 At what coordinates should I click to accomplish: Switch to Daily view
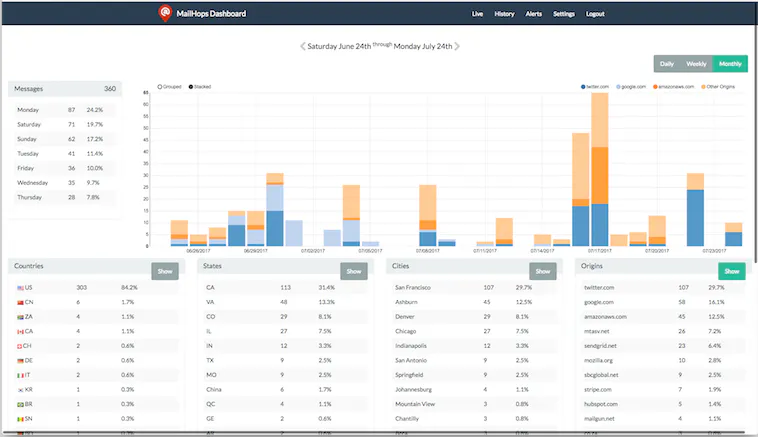pyautogui.click(x=667, y=64)
